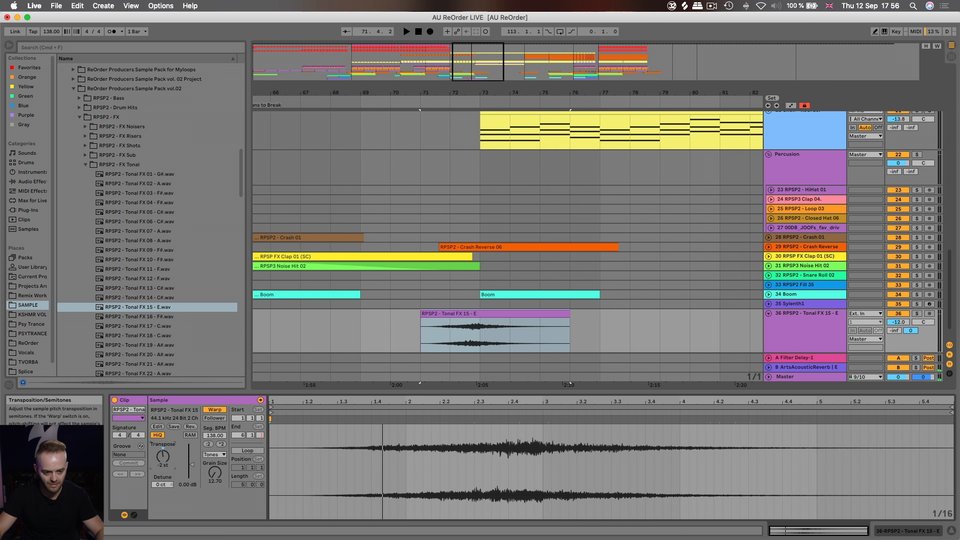Image resolution: width=960 pixels, height=540 pixels.
Task: Show the clip envelopes box toggle
Action: [x=134, y=515]
